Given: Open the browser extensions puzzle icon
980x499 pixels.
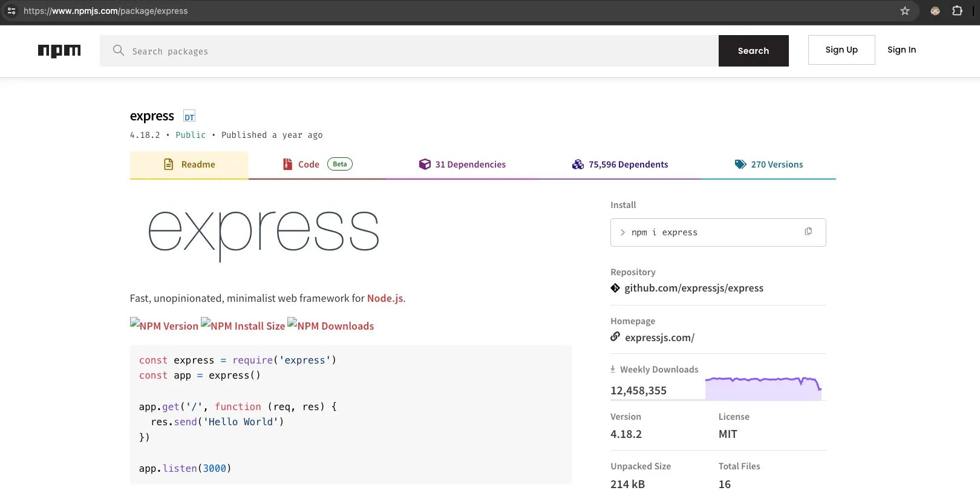Looking at the screenshot, I should [957, 11].
